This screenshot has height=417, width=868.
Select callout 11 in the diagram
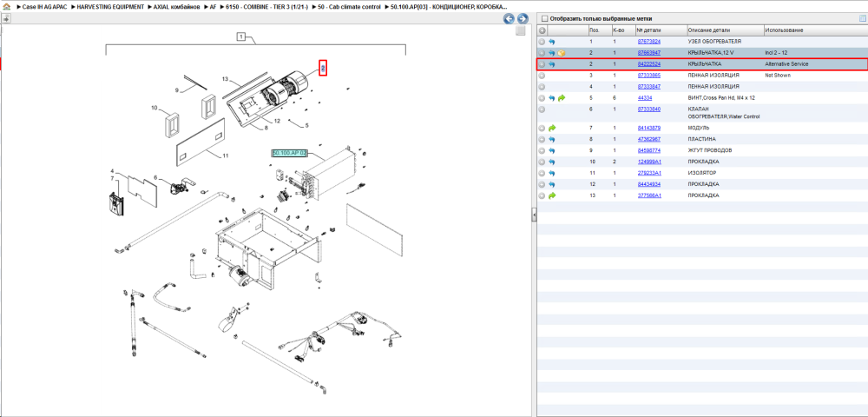coord(226,156)
